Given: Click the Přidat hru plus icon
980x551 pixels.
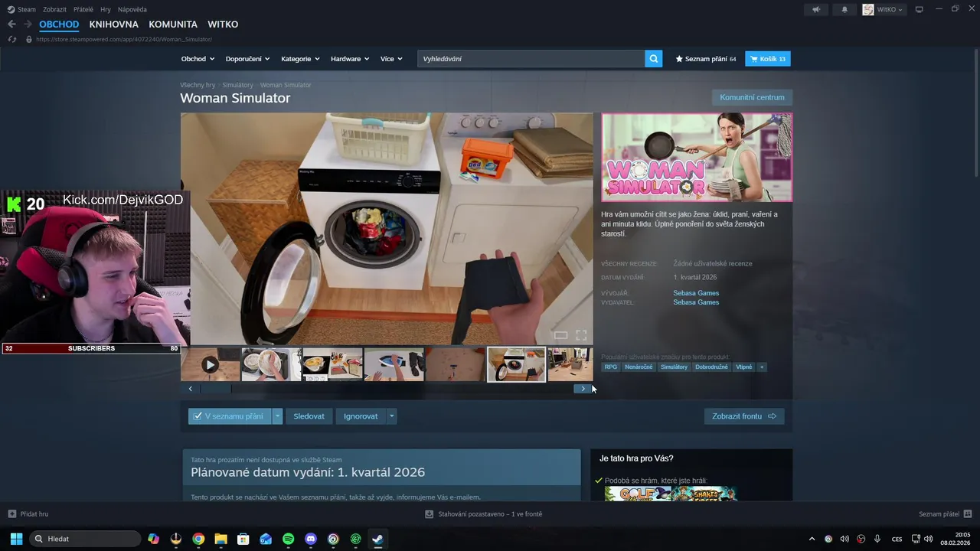Looking at the screenshot, I should [x=11, y=514].
